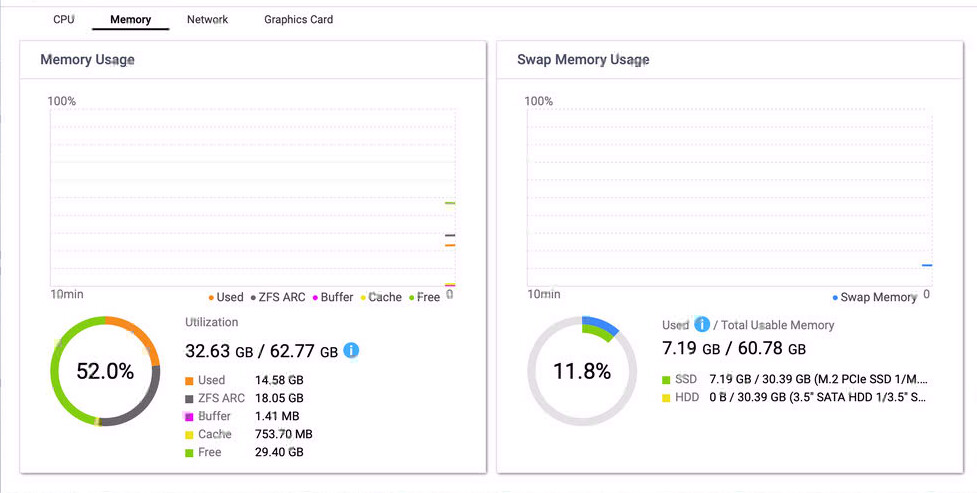This screenshot has width=977, height=493.
Task: Click the green SSD swap swatch
Action: [666, 380]
